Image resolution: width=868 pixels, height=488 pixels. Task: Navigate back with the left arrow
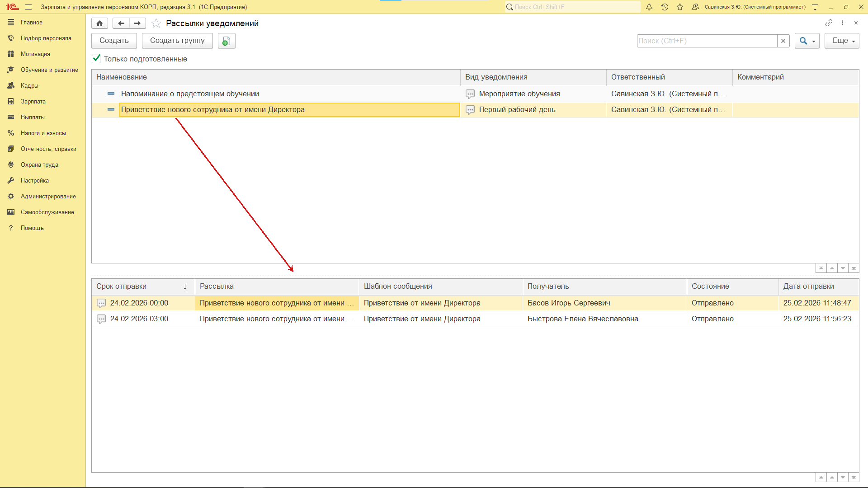coord(121,23)
